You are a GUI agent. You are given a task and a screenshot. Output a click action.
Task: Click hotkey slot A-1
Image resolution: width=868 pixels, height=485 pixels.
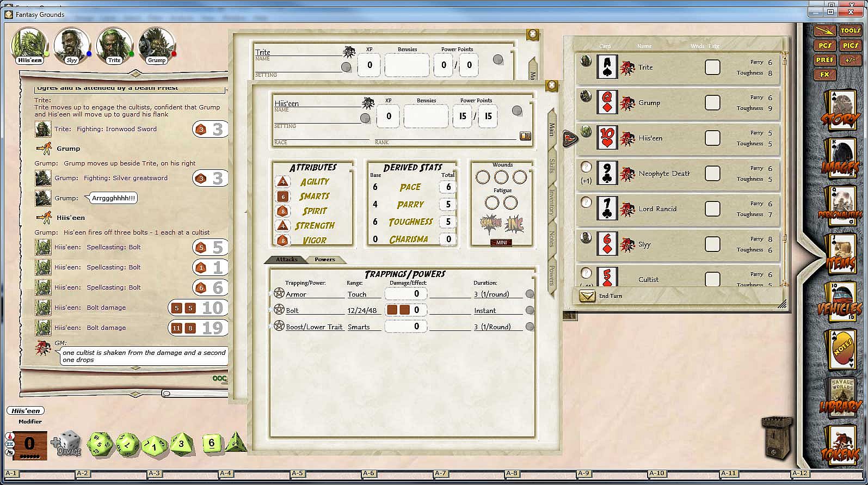point(11,473)
